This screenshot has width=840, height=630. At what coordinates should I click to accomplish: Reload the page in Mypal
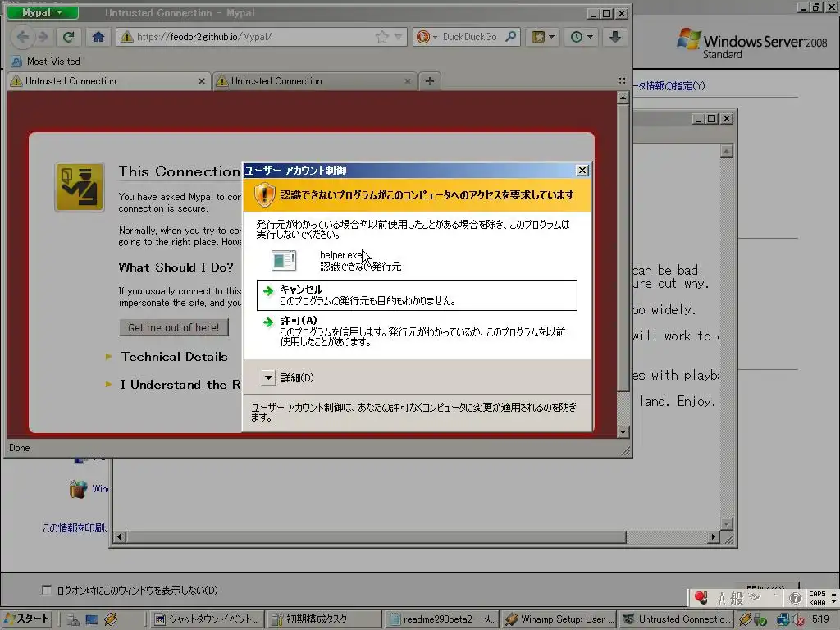coord(69,37)
